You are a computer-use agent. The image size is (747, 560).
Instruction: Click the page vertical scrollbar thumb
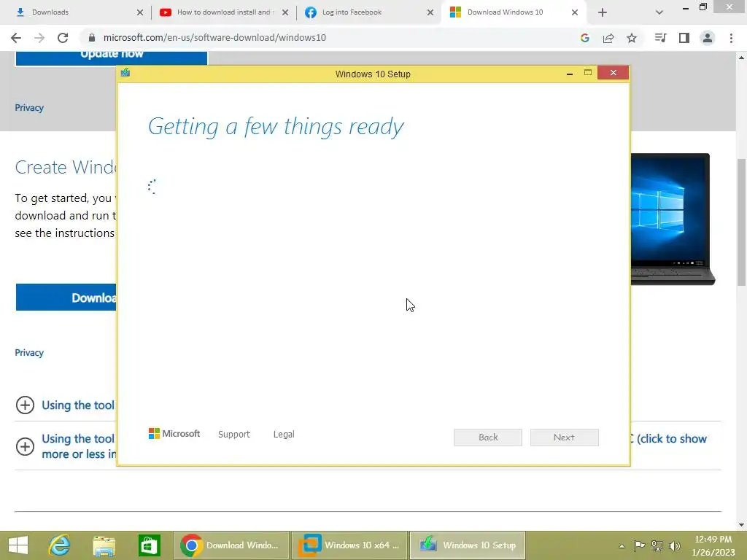tap(741, 222)
